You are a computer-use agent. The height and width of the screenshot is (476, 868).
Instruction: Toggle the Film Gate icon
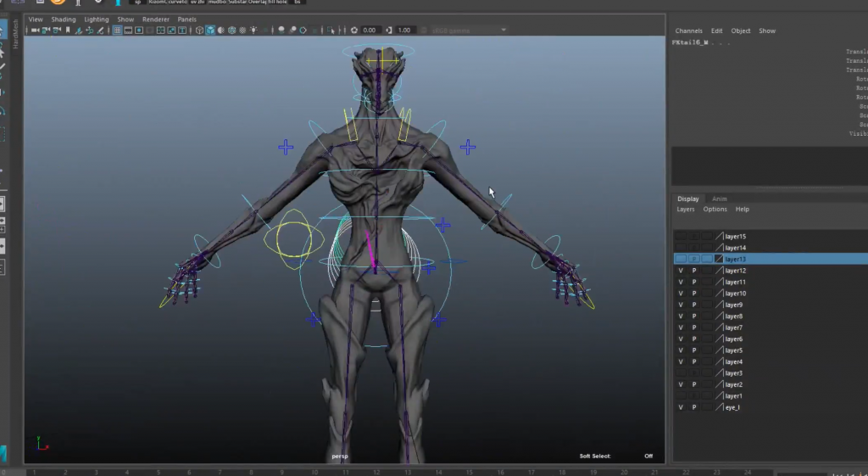(128, 30)
